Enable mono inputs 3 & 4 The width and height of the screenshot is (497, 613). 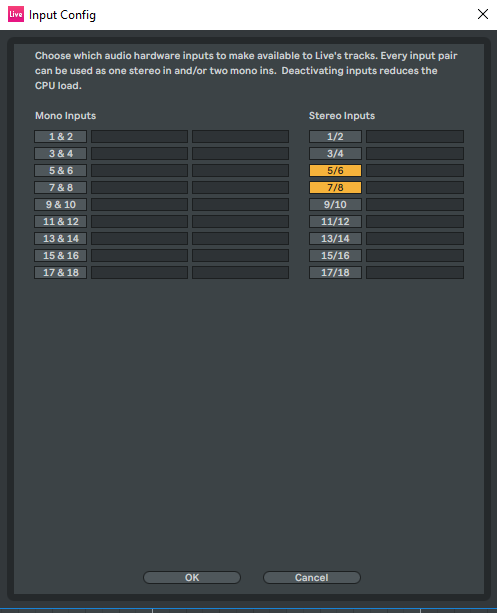tap(61, 153)
